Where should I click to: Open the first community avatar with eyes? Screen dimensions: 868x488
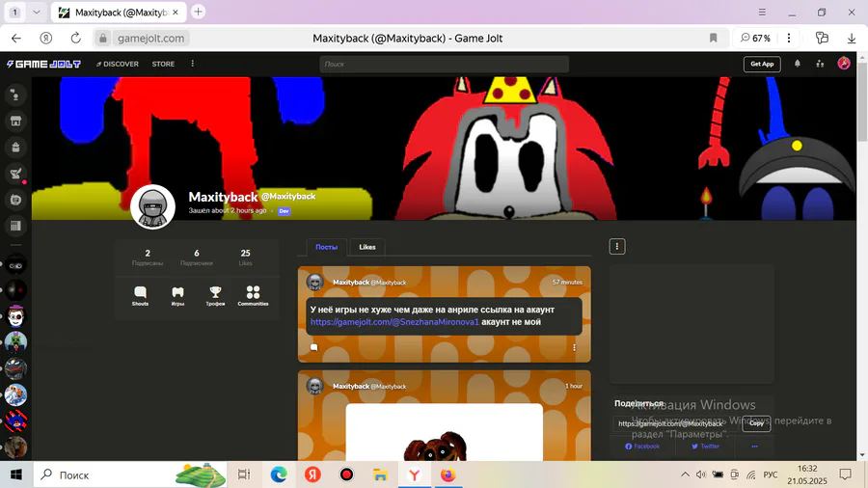(15, 264)
